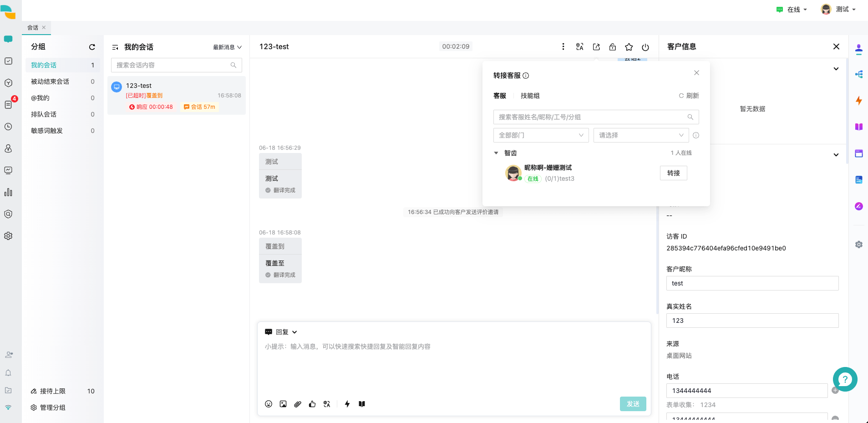The width and height of the screenshot is (868, 423).
Task: Click the lock icon in chat header
Action: point(613,46)
